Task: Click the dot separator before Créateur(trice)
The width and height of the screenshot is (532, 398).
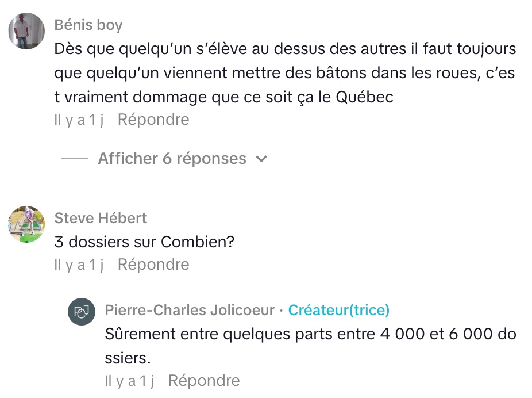Action: (281, 311)
